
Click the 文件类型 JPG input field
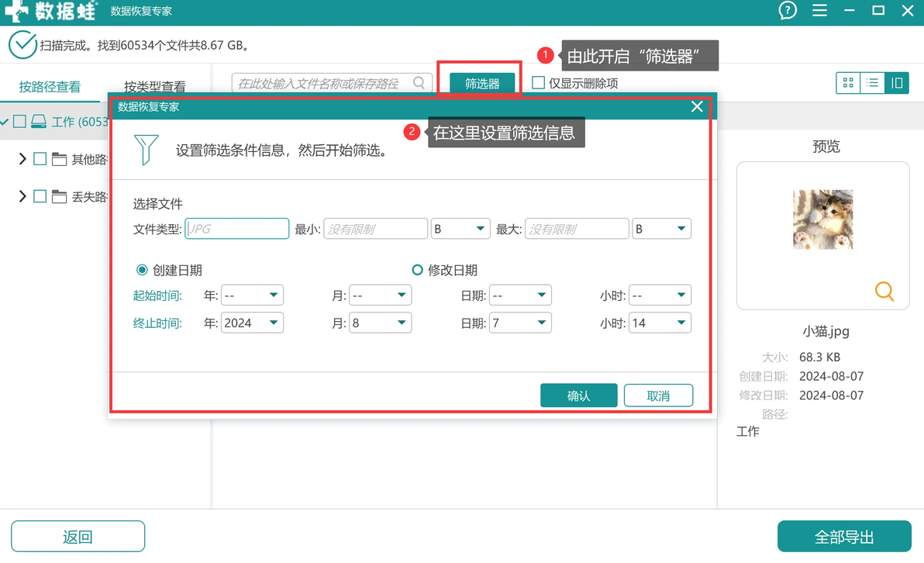tap(237, 229)
